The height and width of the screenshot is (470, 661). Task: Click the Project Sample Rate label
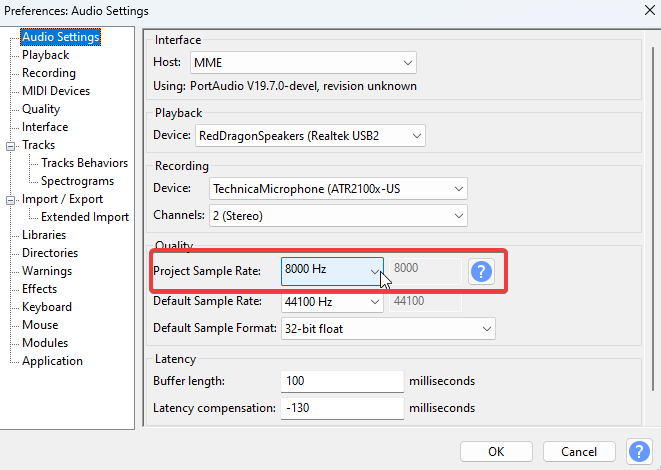(207, 271)
